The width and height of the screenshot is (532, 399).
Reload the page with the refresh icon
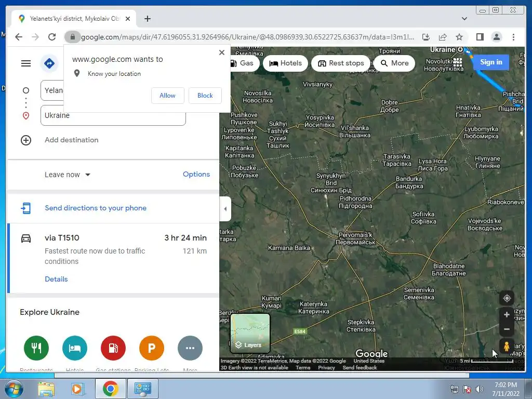click(x=52, y=37)
